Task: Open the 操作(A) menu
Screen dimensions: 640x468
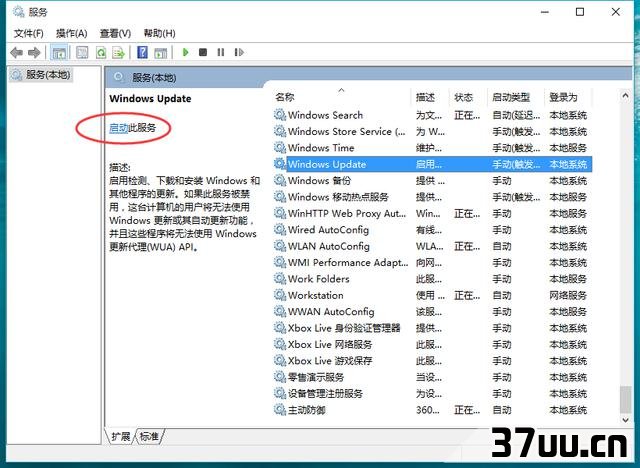Action: point(72,33)
